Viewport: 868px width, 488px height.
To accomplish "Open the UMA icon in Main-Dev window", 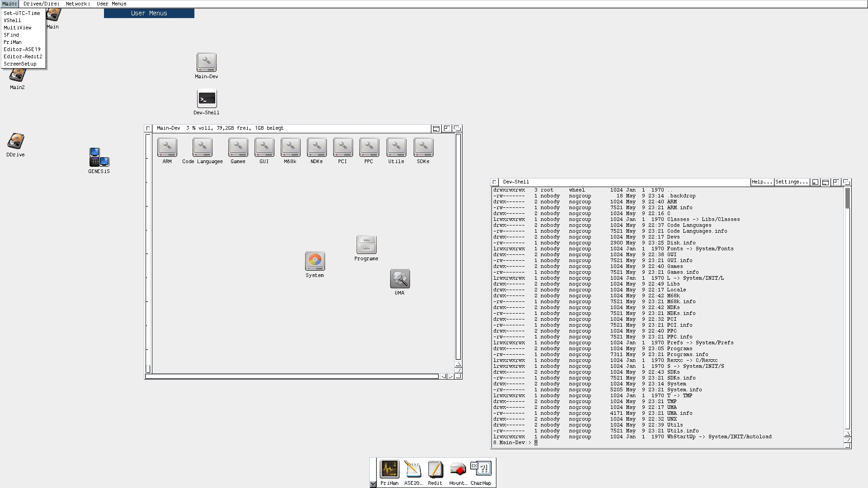I will click(x=400, y=279).
